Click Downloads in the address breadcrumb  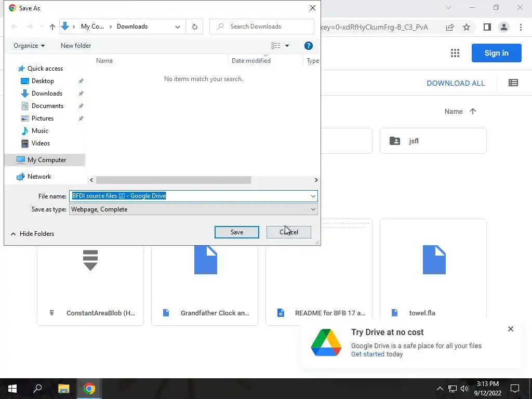132,26
